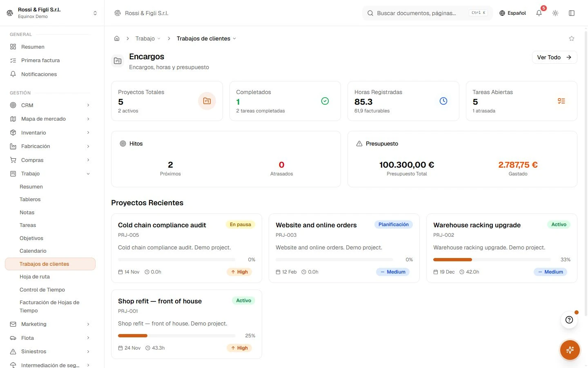The image size is (588, 368).
Task: Open the notifications bell with badge
Action: pyautogui.click(x=539, y=13)
